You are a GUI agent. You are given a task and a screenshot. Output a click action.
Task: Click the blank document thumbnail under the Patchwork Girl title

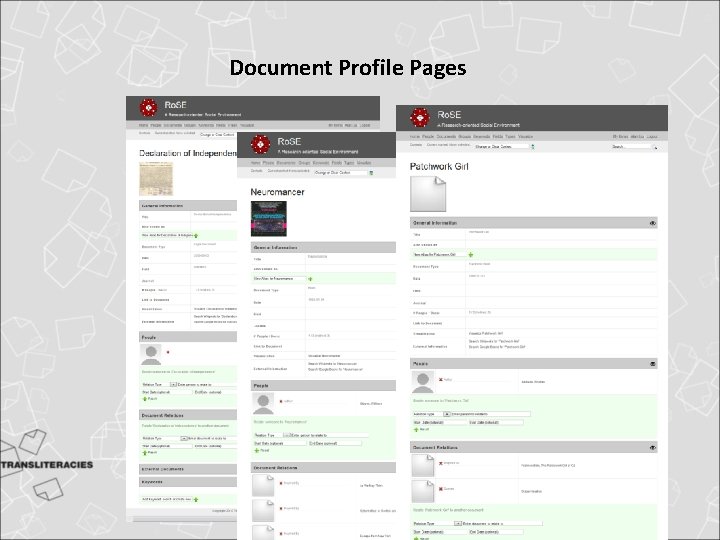pos(428,194)
